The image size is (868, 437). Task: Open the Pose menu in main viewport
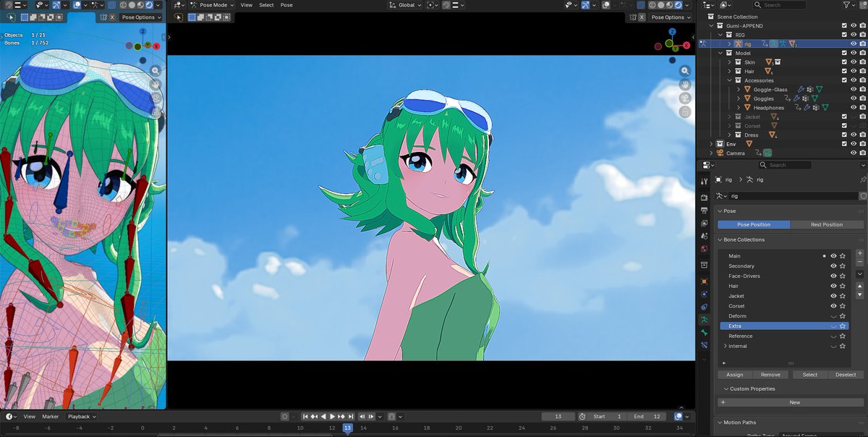click(x=286, y=5)
